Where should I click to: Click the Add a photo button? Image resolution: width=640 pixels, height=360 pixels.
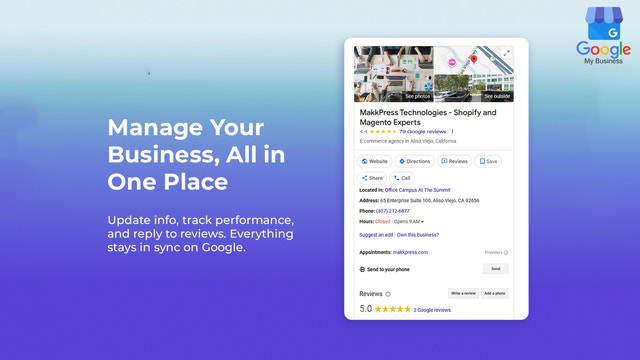[495, 293]
